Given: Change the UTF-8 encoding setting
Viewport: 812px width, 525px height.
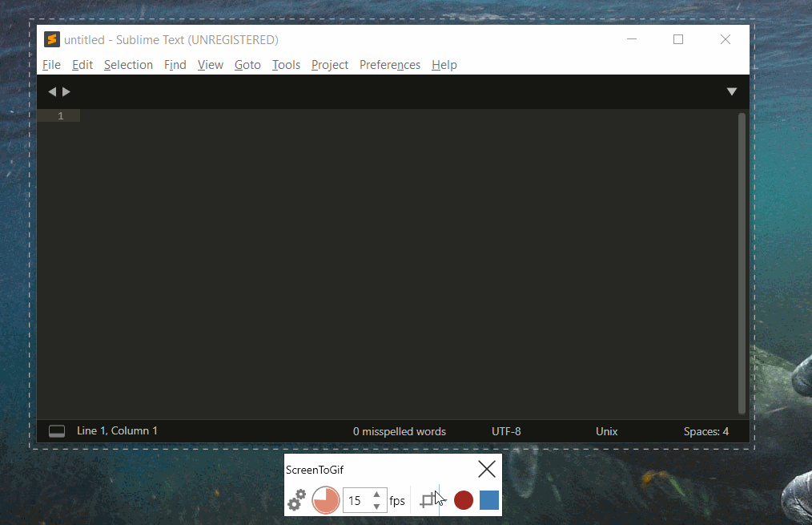Looking at the screenshot, I should pyautogui.click(x=506, y=431).
